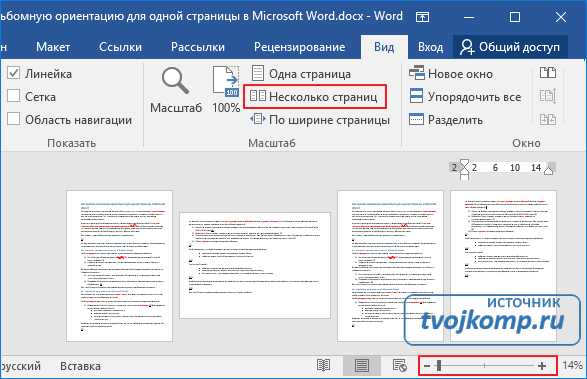Click the По ширине страницы icon
Screen dimensions: 587x379
pos(258,119)
